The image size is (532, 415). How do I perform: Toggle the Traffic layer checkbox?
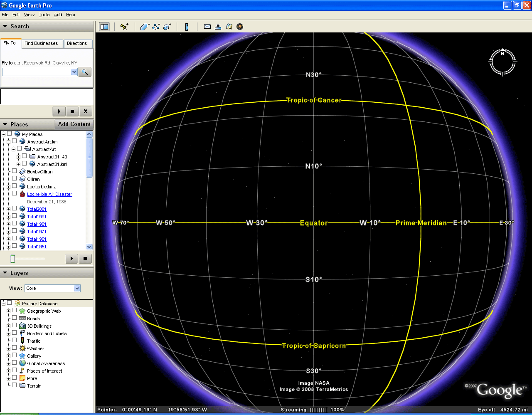coord(15,341)
